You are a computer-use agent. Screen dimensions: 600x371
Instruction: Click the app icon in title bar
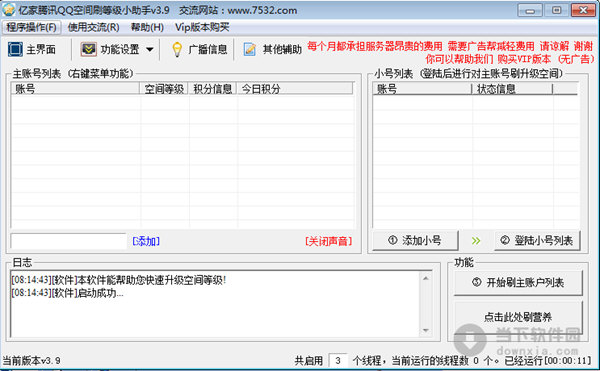coord(8,10)
